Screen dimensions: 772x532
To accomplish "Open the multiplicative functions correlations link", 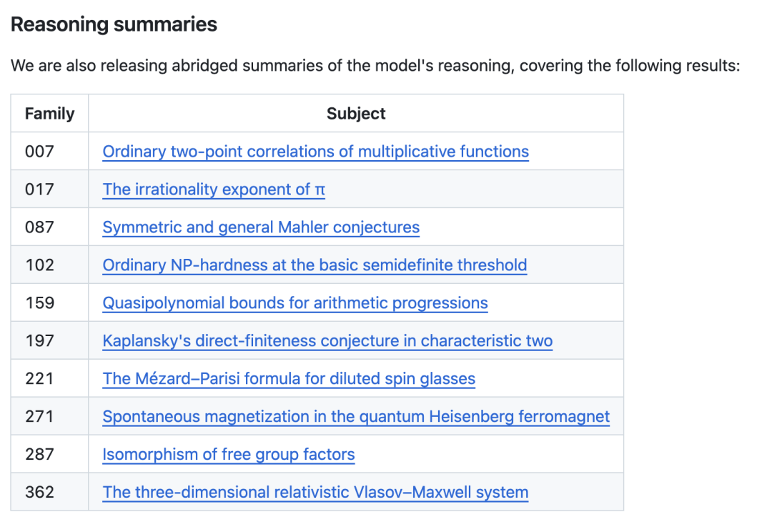I will click(316, 151).
